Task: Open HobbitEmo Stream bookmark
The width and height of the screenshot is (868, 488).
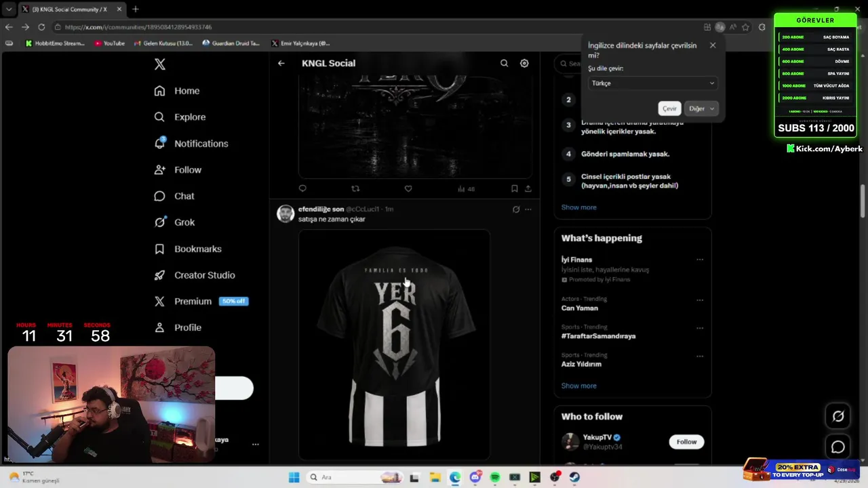Action: point(55,43)
